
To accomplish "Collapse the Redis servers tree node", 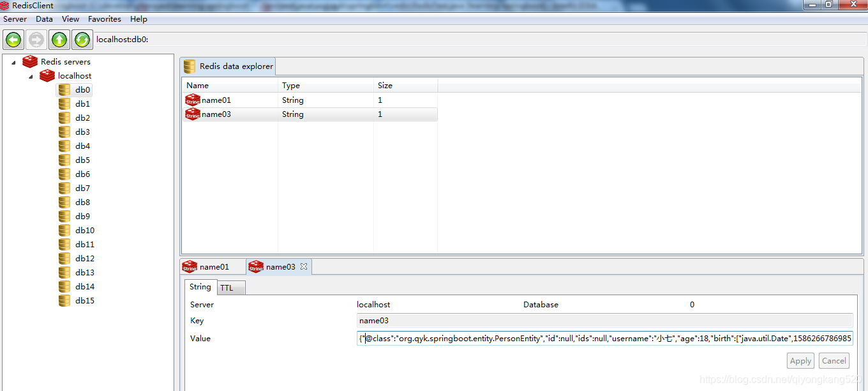I will click(13, 62).
